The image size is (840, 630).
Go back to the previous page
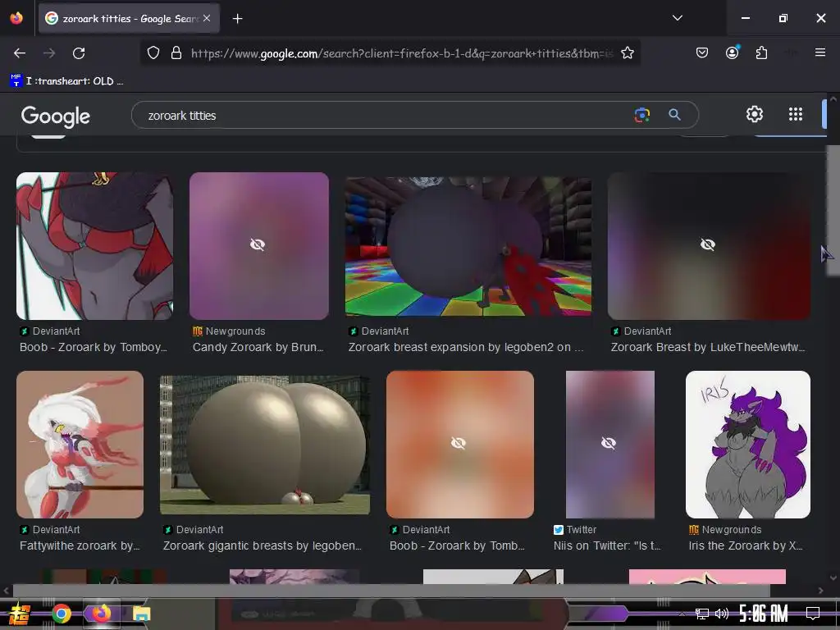[x=20, y=53]
